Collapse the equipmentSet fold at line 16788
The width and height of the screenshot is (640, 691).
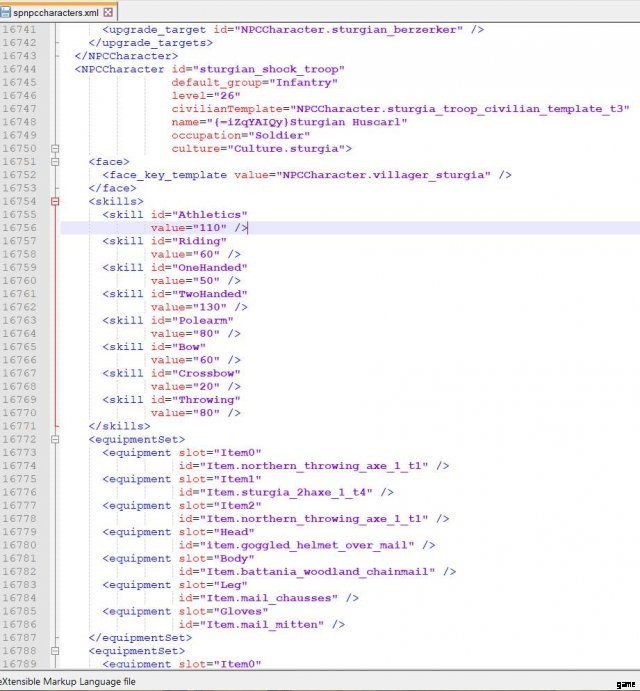coord(55,651)
